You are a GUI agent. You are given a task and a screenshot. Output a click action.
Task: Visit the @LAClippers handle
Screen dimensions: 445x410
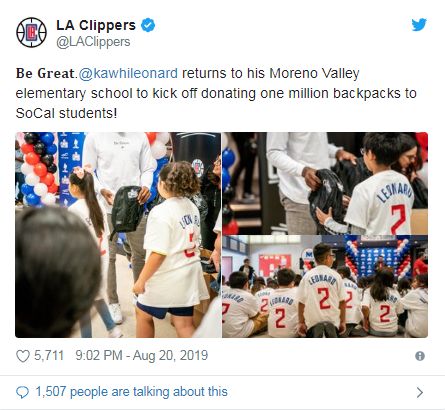point(93,42)
